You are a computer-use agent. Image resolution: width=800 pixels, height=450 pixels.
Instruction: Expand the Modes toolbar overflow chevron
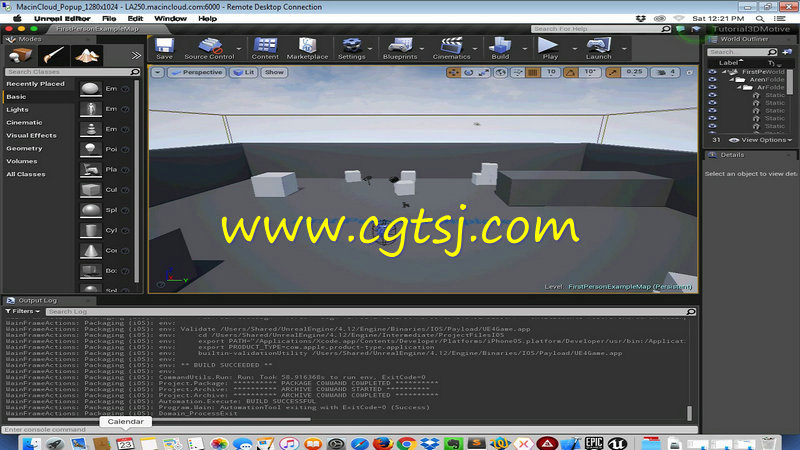(x=136, y=55)
